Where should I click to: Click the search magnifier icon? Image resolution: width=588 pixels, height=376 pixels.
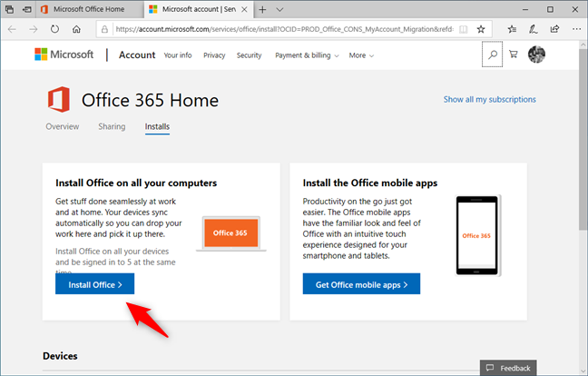(x=492, y=54)
